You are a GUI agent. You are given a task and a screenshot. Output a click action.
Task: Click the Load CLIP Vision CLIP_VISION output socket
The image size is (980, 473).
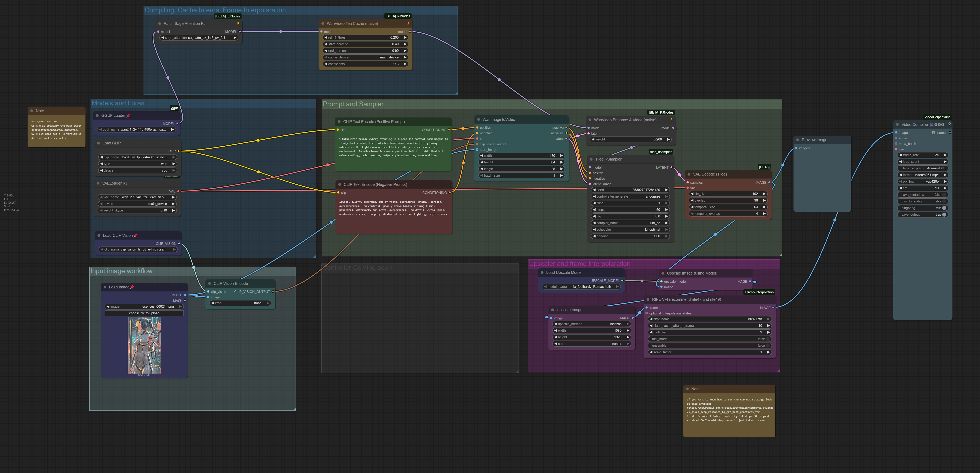pos(179,243)
